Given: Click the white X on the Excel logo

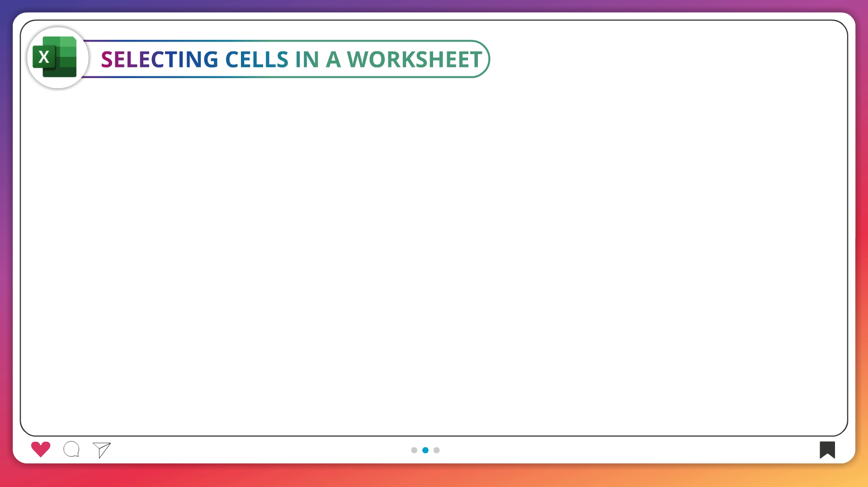Looking at the screenshot, I should [44, 57].
